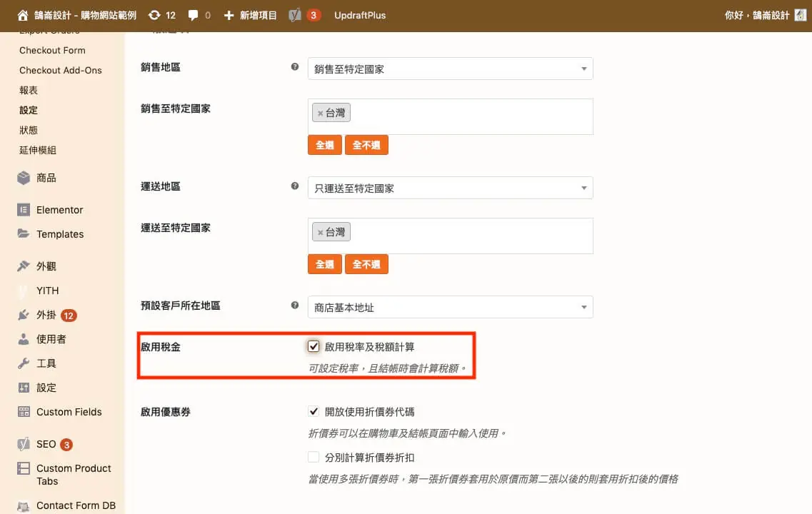
Task: Click the SEO Yoast icon in sidebar
Action: point(24,444)
